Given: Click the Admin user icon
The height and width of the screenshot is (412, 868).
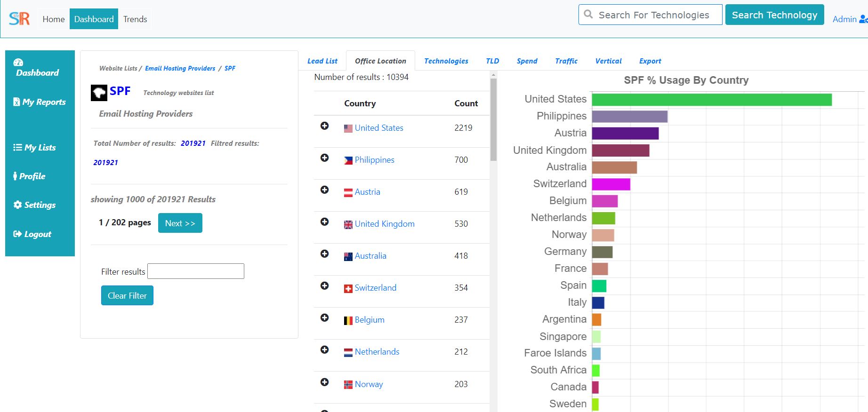Looking at the screenshot, I should click(863, 19).
